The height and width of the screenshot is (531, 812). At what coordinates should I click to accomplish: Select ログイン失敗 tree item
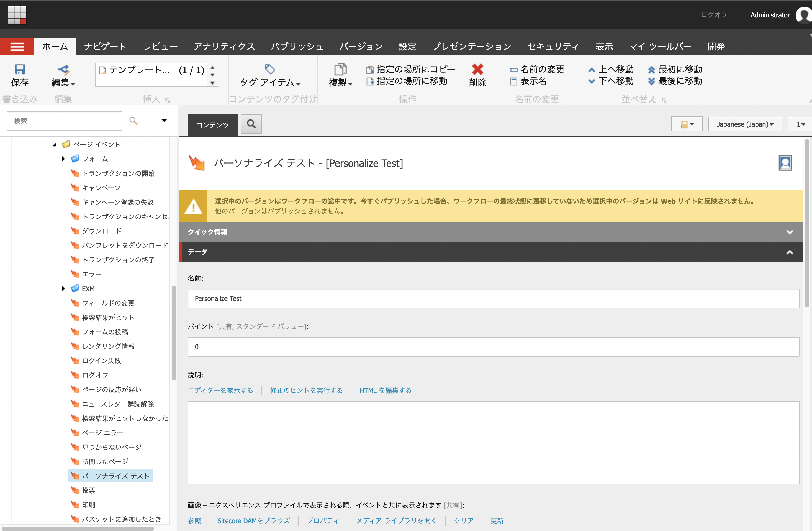click(x=101, y=361)
